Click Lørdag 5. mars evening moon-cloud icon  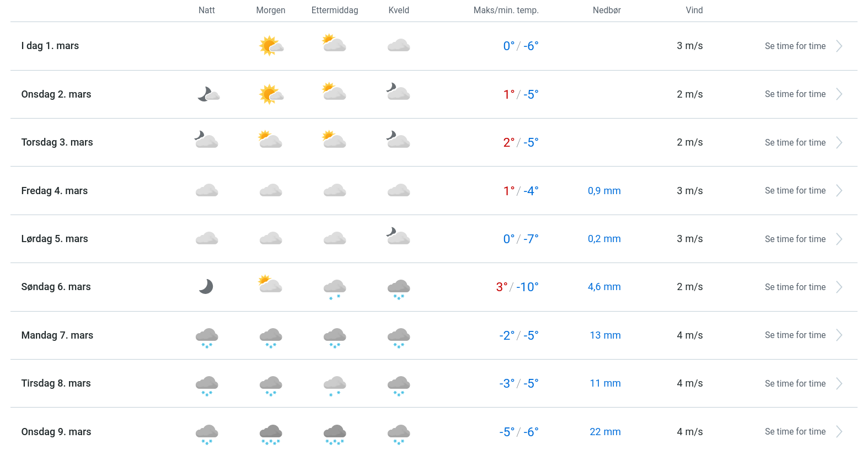398,236
